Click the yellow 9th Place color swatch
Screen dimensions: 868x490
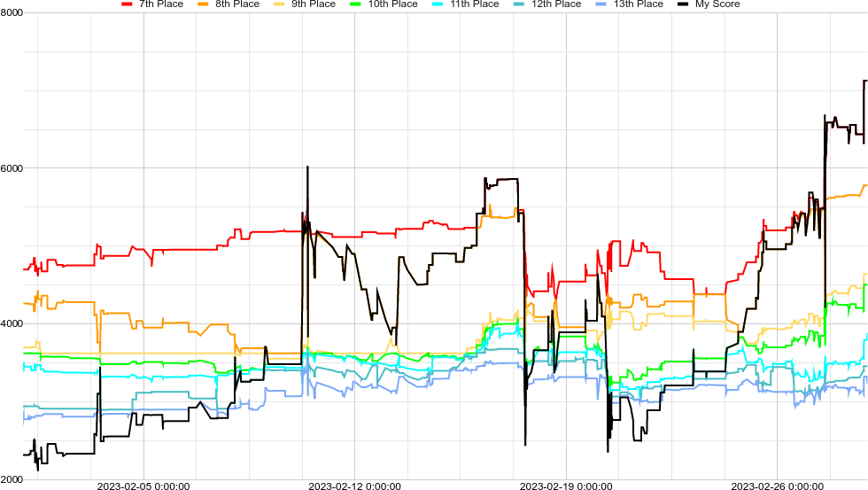280,4
